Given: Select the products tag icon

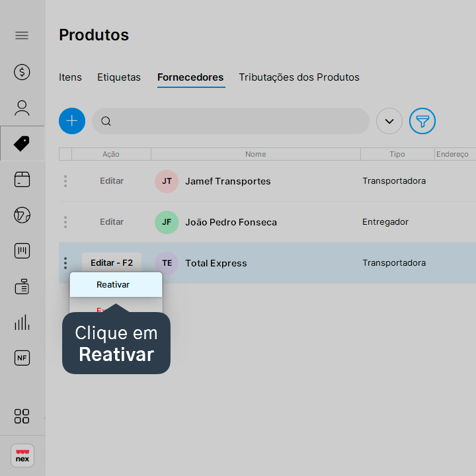Looking at the screenshot, I should [22, 143].
